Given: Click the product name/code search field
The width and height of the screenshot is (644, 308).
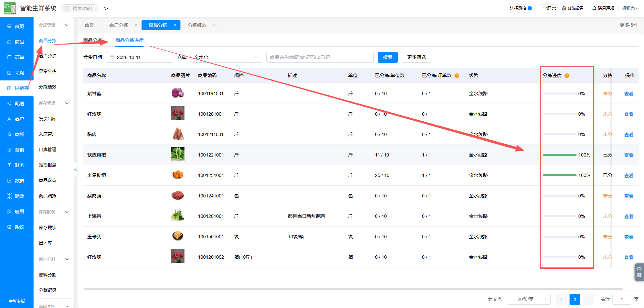Looking at the screenshot, I should click(x=320, y=57).
